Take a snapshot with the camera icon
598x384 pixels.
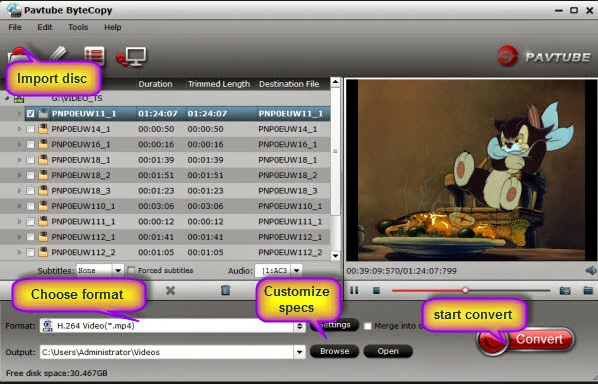[x=565, y=291]
